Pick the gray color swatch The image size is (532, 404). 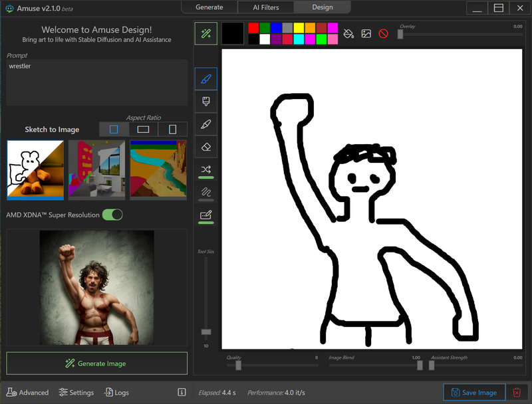tap(287, 28)
